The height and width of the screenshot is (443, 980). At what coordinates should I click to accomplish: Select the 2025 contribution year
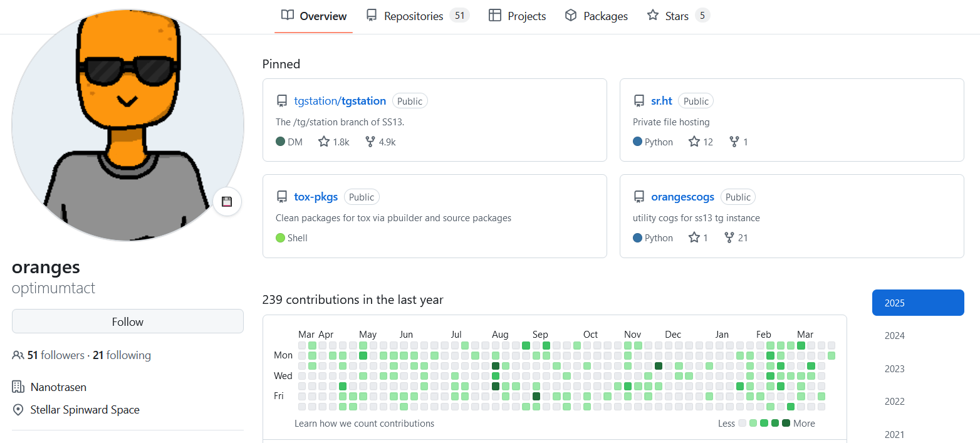tap(918, 303)
